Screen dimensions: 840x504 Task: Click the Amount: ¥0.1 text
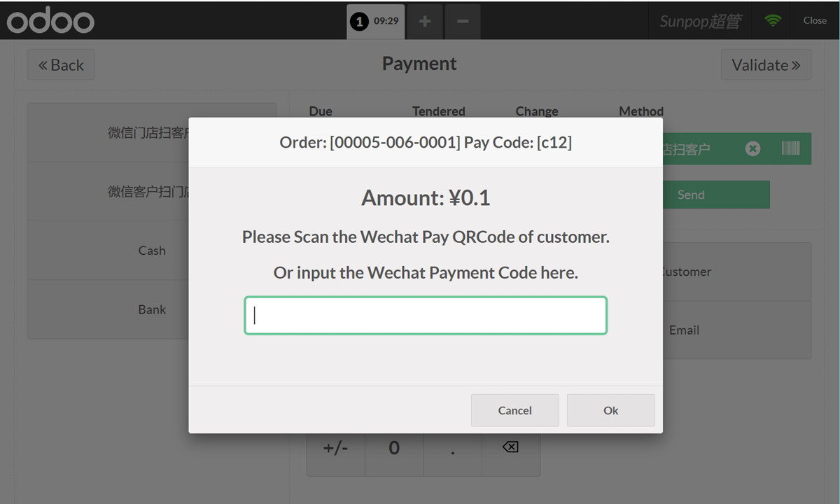click(x=426, y=198)
